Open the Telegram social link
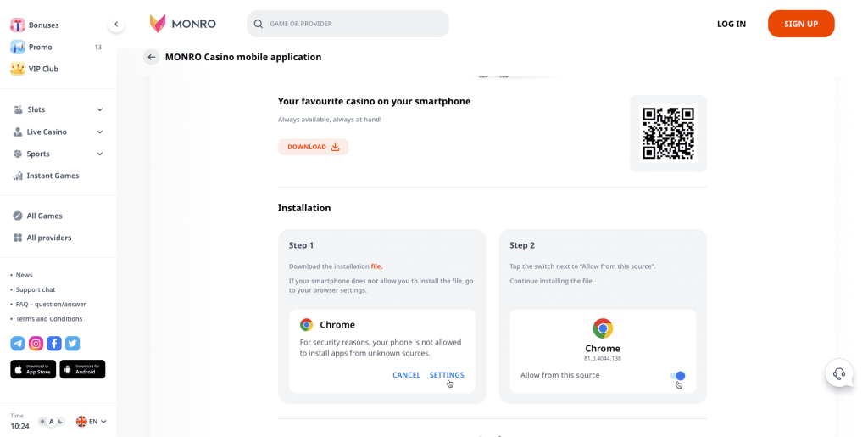868x437 pixels. click(x=17, y=344)
